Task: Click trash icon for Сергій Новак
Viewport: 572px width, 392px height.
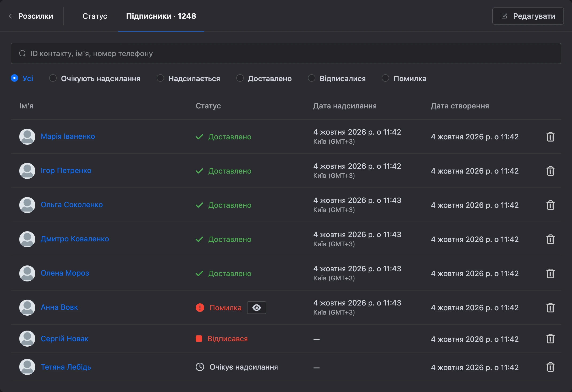Action: pos(550,339)
